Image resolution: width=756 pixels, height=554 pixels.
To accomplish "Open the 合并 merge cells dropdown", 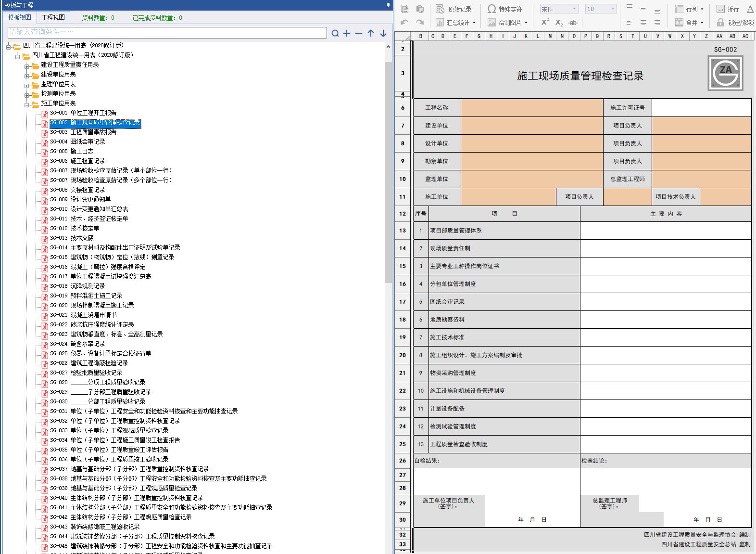I will 689,23.
